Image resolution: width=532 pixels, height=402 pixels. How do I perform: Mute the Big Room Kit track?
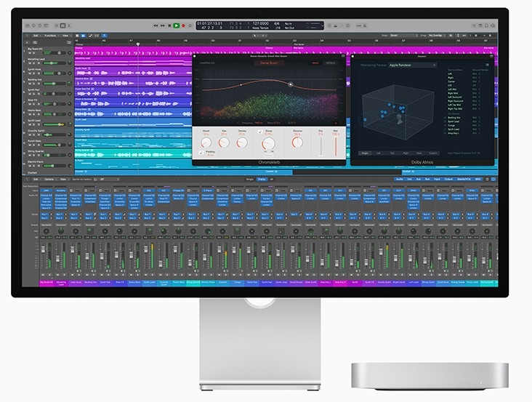(30, 53)
